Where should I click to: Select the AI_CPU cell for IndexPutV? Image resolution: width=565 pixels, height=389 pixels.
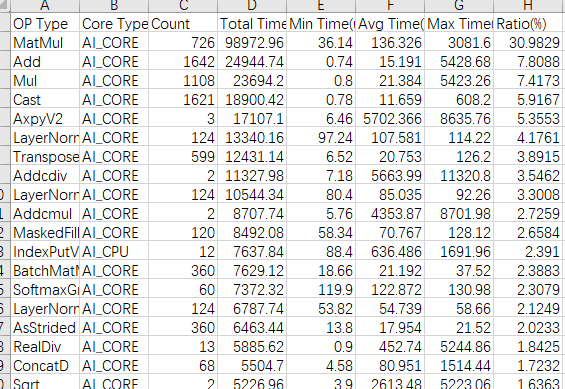coord(114,252)
